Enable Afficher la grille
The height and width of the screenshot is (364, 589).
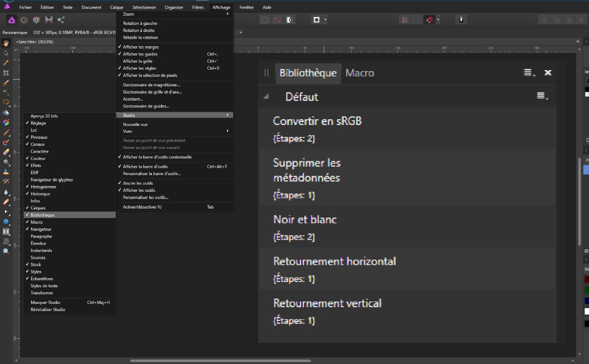pos(175,61)
